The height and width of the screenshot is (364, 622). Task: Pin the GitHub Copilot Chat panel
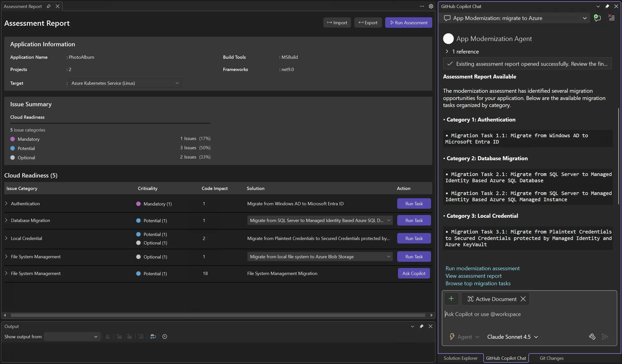pos(607,6)
